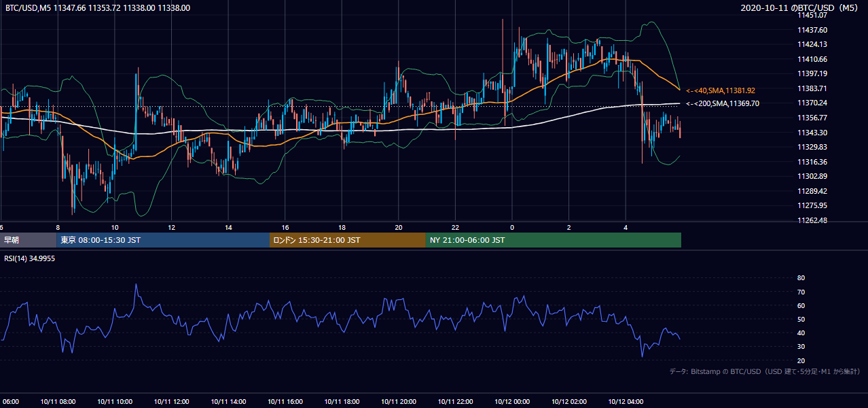Click price axis label 11410.66
The height and width of the screenshot is (408, 868).
812,59
